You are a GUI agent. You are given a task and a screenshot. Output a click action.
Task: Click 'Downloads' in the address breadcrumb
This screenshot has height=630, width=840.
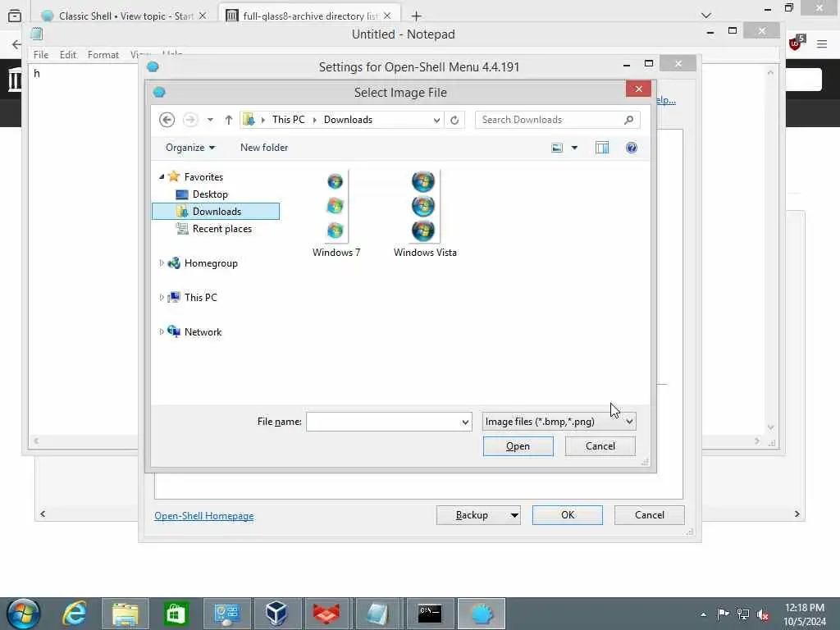click(x=348, y=120)
